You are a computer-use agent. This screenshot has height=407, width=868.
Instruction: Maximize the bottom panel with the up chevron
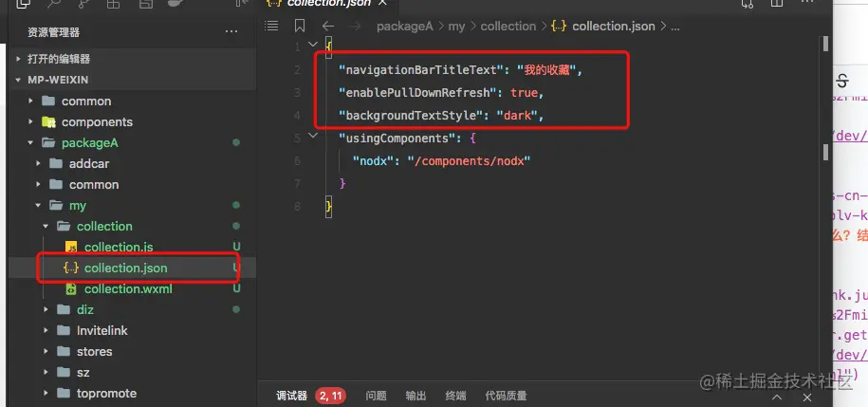(x=777, y=397)
